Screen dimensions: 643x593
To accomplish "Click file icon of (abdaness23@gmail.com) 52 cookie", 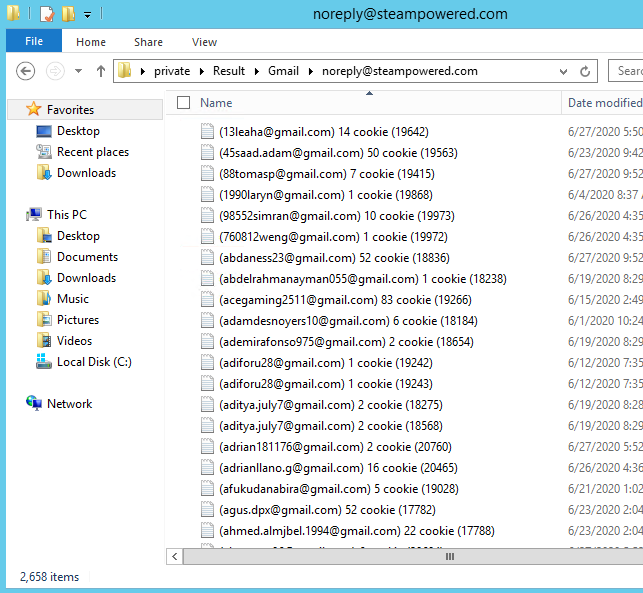I will pyautogui.click(x=207, y=257).
